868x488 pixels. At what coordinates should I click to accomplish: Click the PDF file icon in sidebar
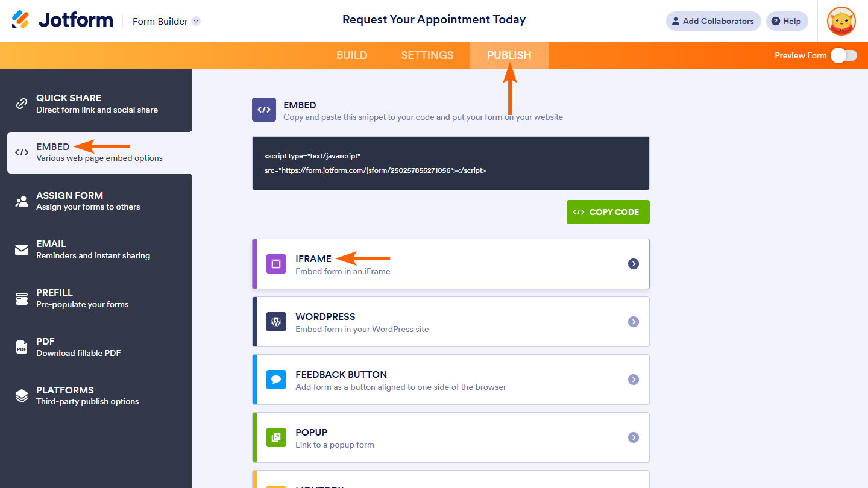pyautogui.click(x=22, y=347)
